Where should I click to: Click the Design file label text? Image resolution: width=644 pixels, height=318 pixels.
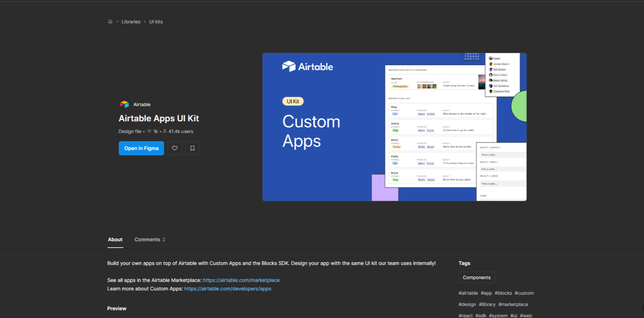(130, 131)
